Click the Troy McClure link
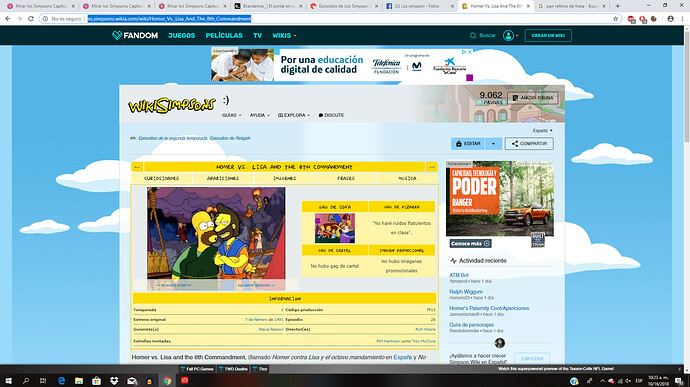This screenshot has height=387, width=690. coord(423,341)
